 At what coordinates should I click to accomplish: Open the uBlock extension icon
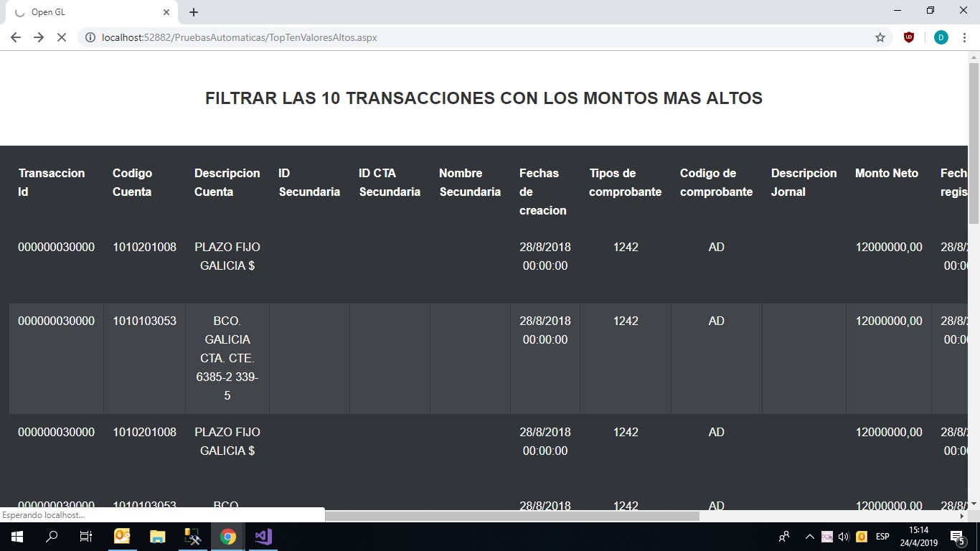(909, 37)
